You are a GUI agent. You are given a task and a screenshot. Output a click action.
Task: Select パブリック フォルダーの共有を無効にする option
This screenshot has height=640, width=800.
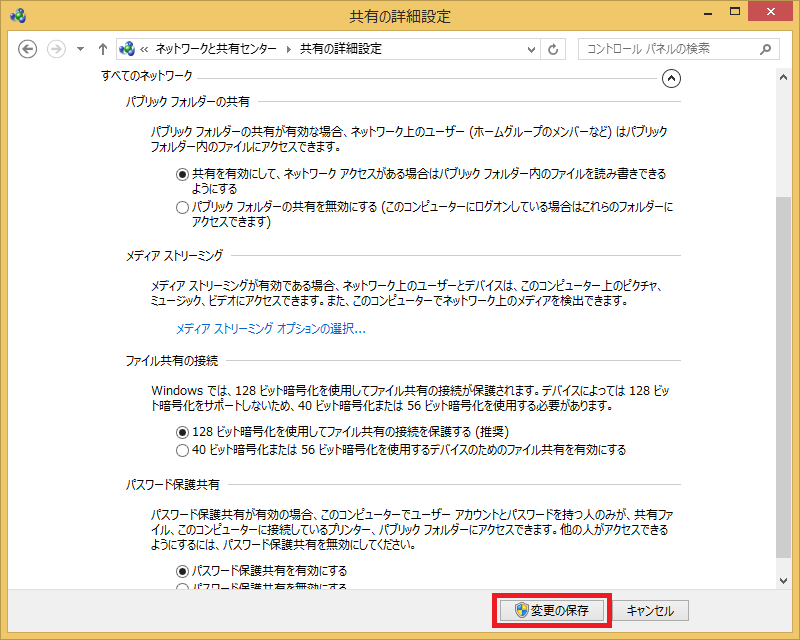(181, 207)
